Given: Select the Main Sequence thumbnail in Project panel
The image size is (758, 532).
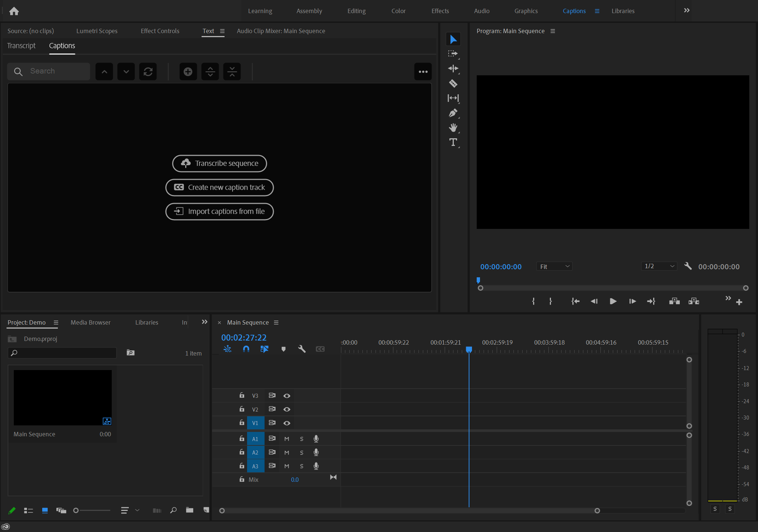Looking at the screenshot, I should 62,397.
